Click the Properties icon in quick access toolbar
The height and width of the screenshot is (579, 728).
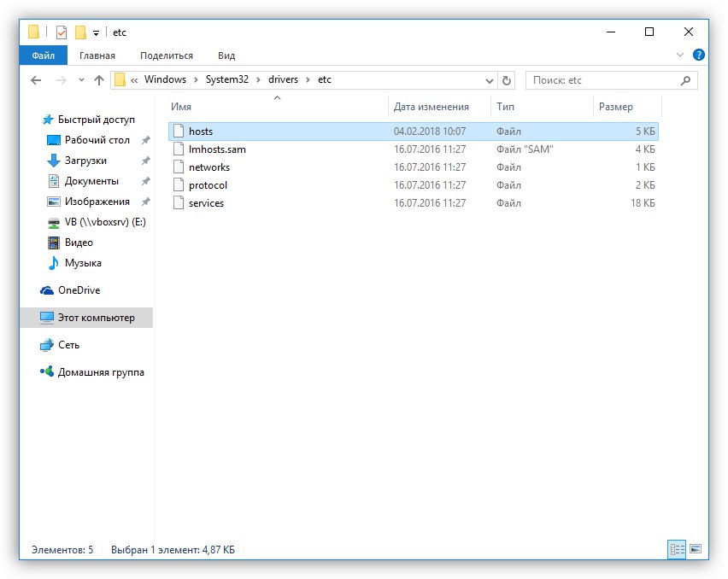62,32
